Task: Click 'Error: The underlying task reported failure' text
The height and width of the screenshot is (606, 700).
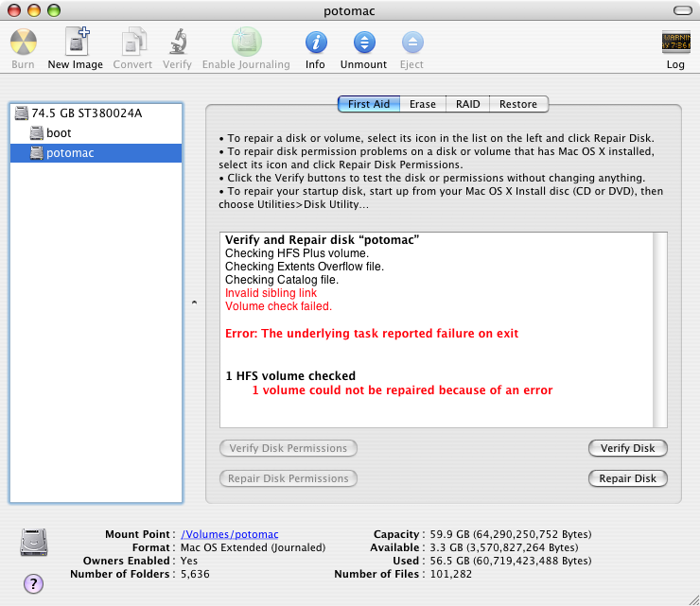Action: [x=372, y=334]
